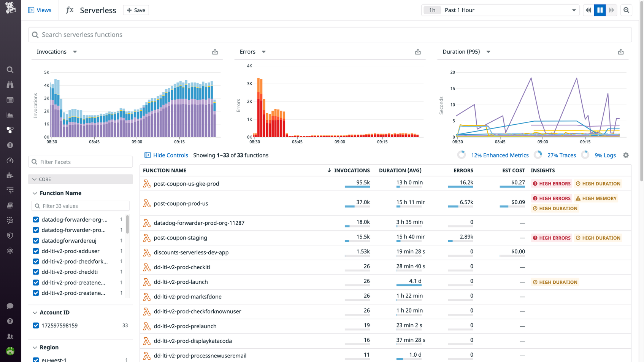Viewport: 644px width, 362px height.
Task: Select the Watchdog sidebar icon
Action: pos(10,84)
